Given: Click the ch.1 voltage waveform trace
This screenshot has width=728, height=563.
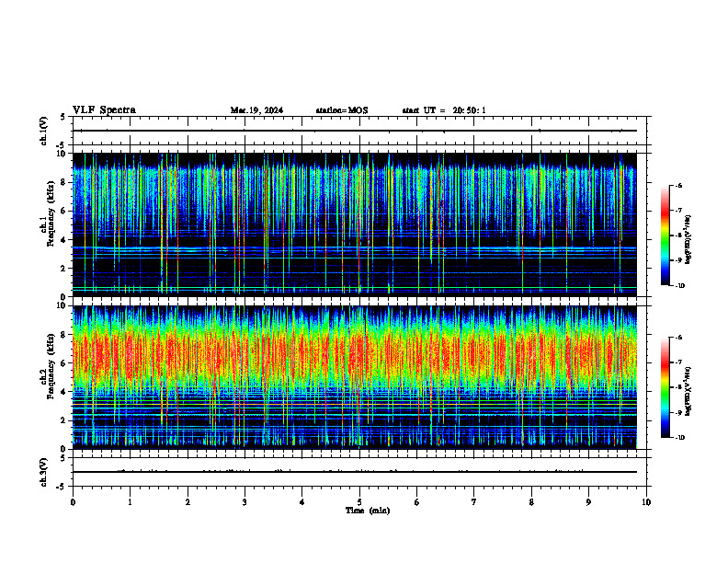Looking at the screenshot, I should tap(355, 131).
